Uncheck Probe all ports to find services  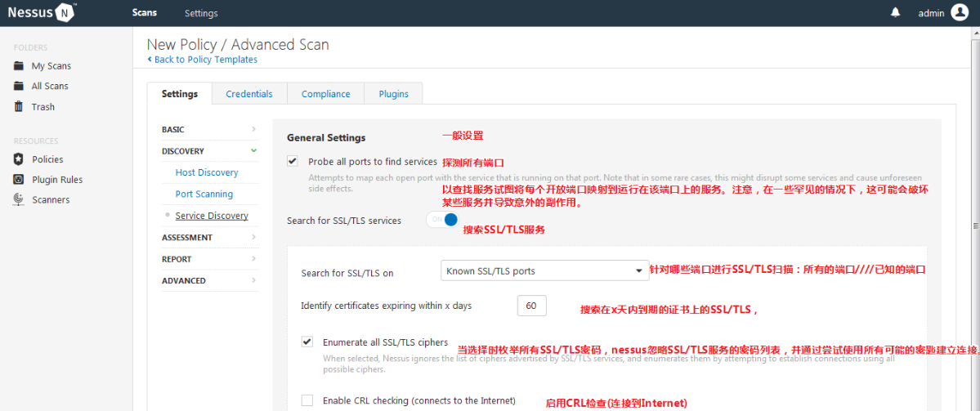pos(292,161)
